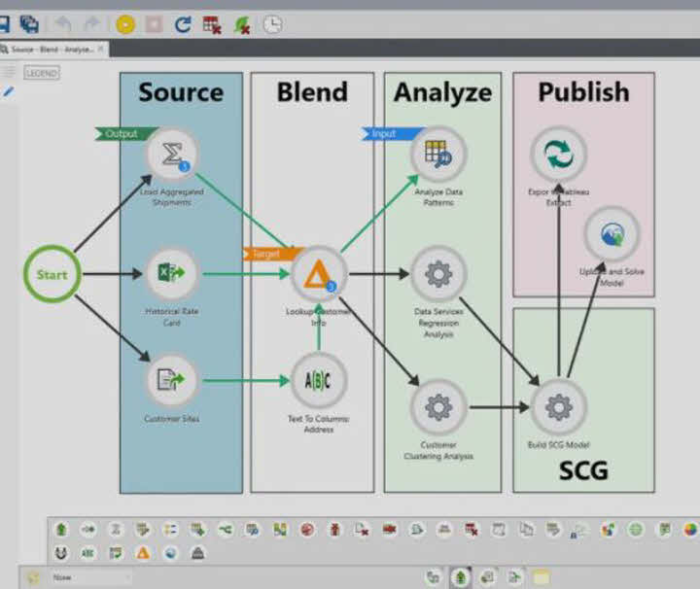
Task: Click the Source group title
Action: [181, 92]
